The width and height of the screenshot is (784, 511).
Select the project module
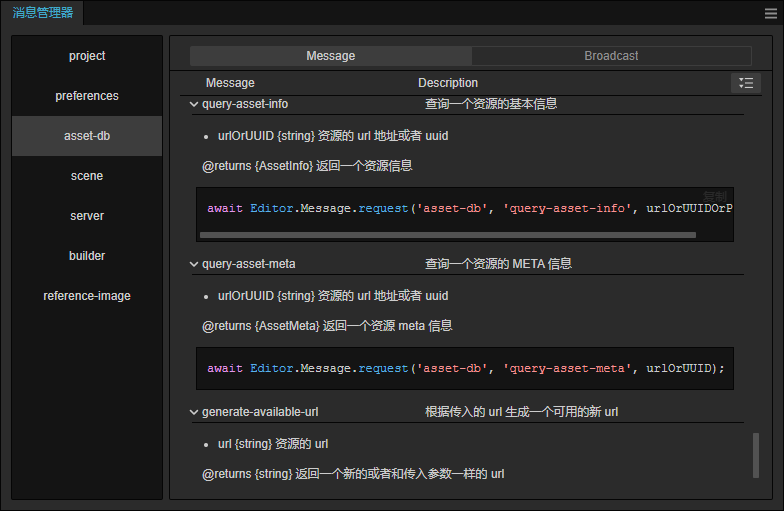[87, 56]
